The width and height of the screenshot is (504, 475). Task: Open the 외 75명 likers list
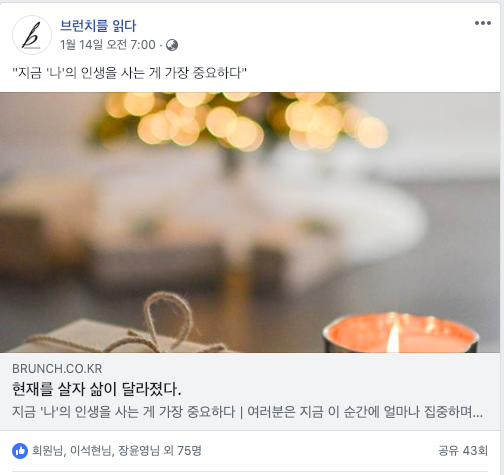point(183,451)
